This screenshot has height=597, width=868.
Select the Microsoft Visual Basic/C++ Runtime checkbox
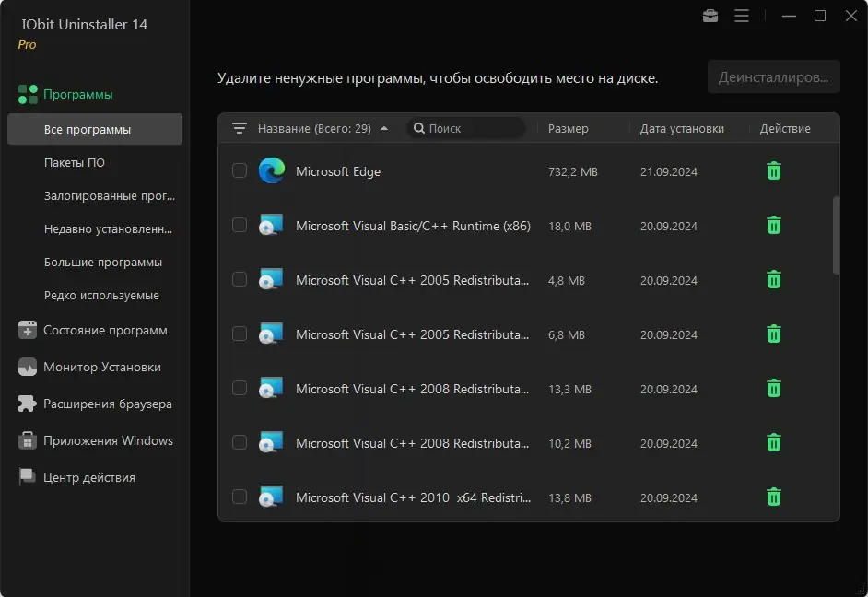pos(239,225)
